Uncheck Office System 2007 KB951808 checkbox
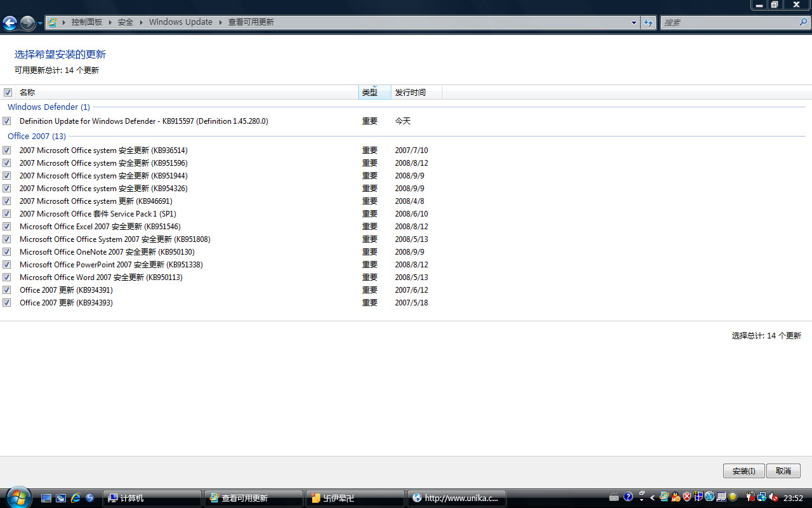Screen dimensions: 812x508 point(6,239)
